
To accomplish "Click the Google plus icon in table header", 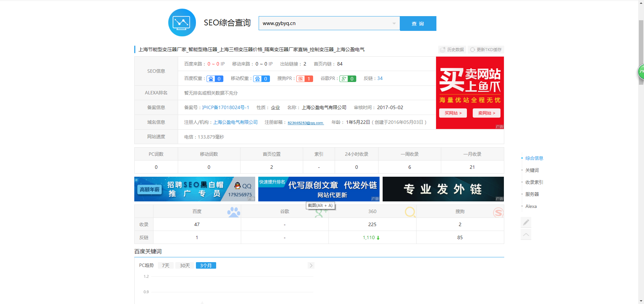I will 321,213.
